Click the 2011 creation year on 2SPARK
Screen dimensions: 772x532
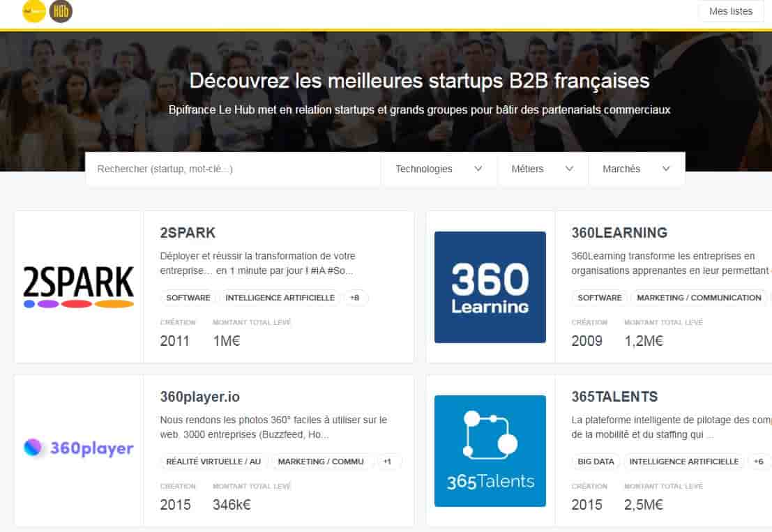(175, 341)
